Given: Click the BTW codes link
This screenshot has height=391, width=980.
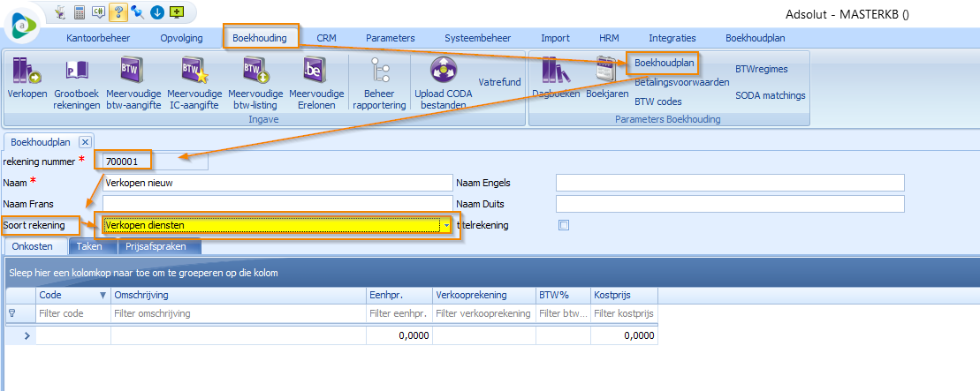Looking at the screenshot, I should tap(657, 102).
